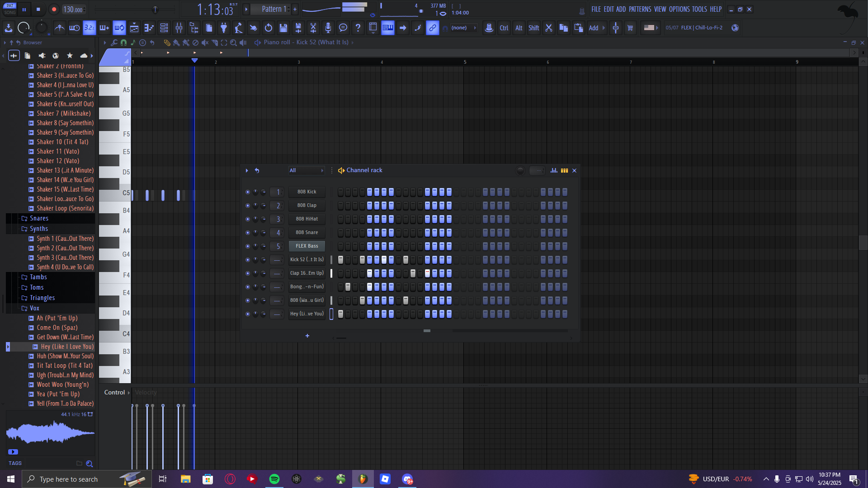
Task: Mute the 808 Kick channel
Action: (x=247, y=192)
